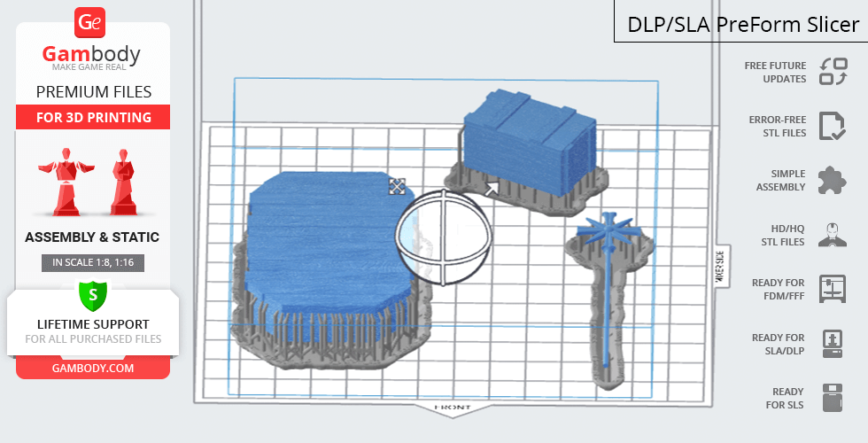Click the red Gambody Ge logo icon
This screenshot has width=868, height=443.
click(x=92, y=21)
